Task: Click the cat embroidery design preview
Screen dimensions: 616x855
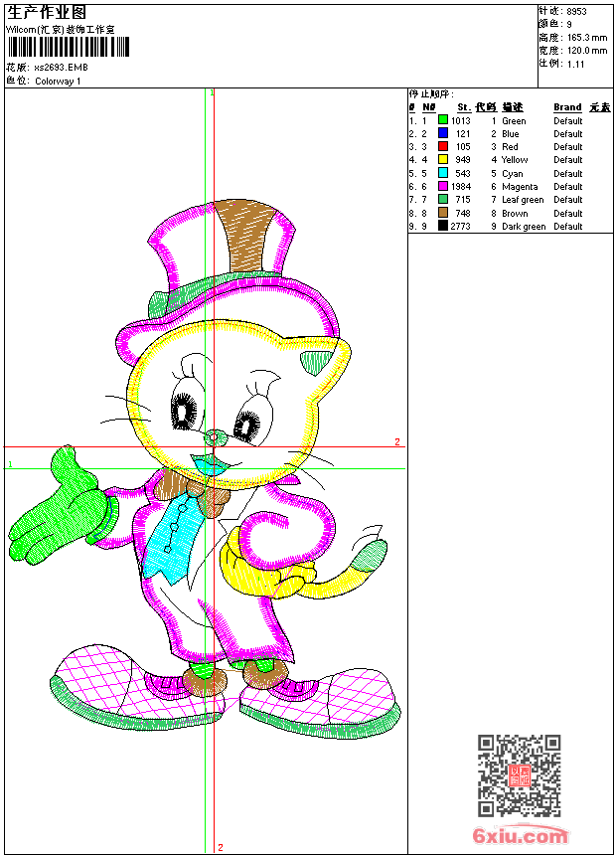Action: click(x=205, y=470)
